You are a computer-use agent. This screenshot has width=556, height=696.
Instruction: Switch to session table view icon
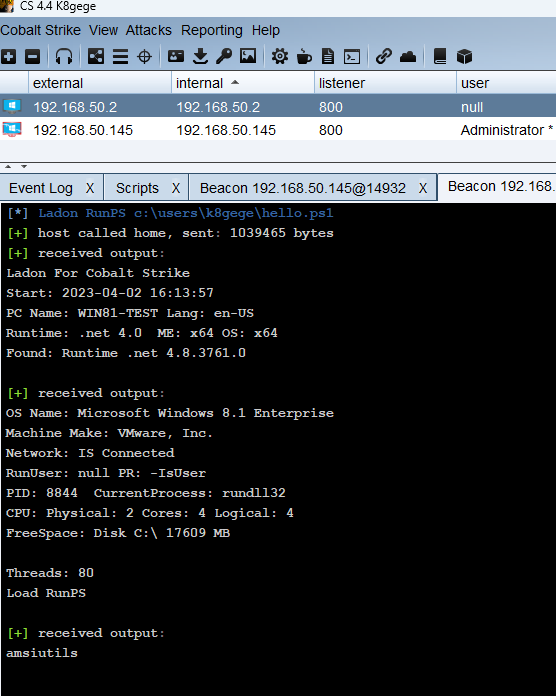120,56
